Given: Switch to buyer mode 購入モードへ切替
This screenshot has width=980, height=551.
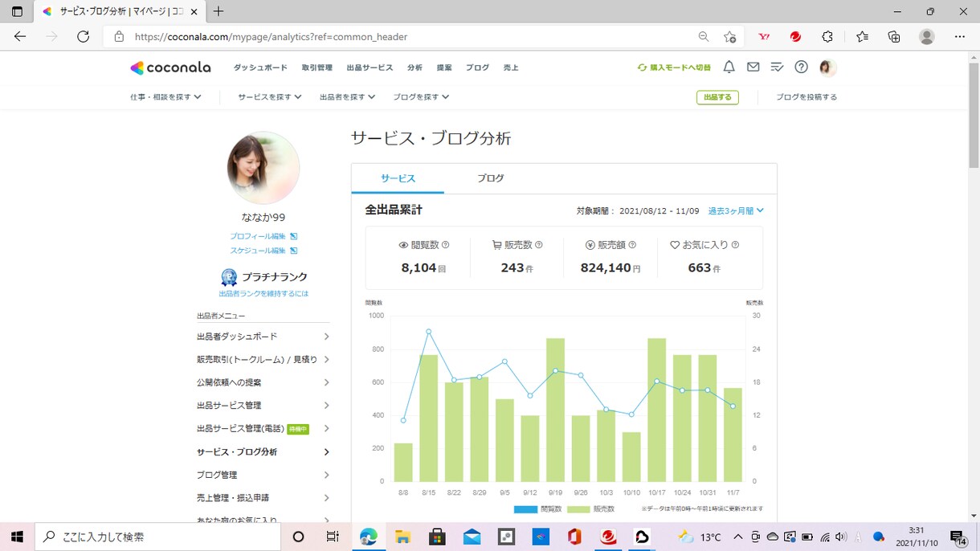Looking at the screenshot, I should (674, 67).
